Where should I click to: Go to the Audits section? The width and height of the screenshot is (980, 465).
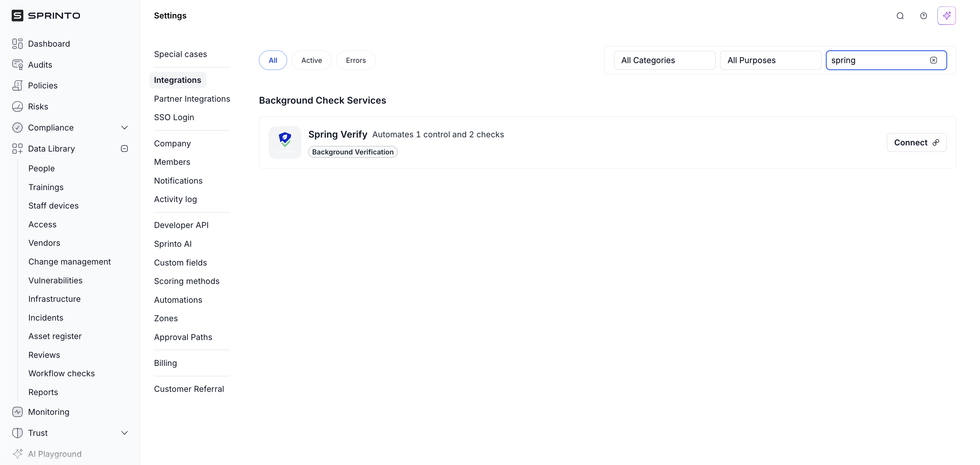click(x=40, y=65)
